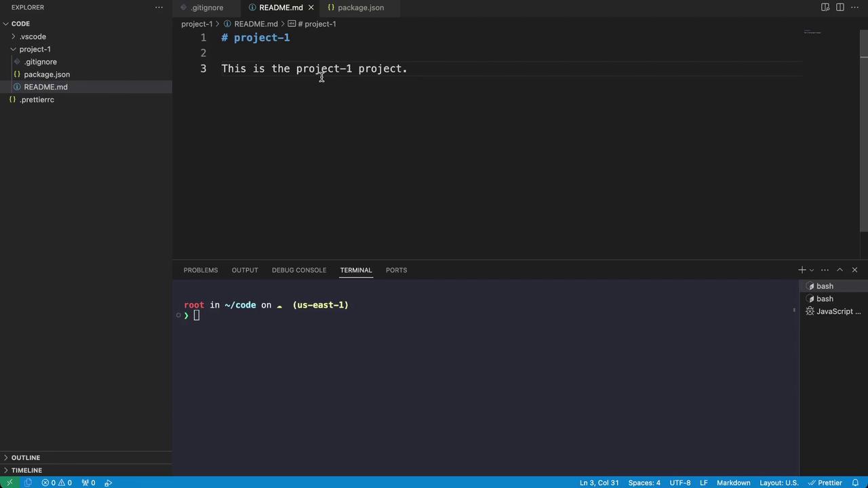
Task: Open the .prettierrc file
Action: pos(37,100)
